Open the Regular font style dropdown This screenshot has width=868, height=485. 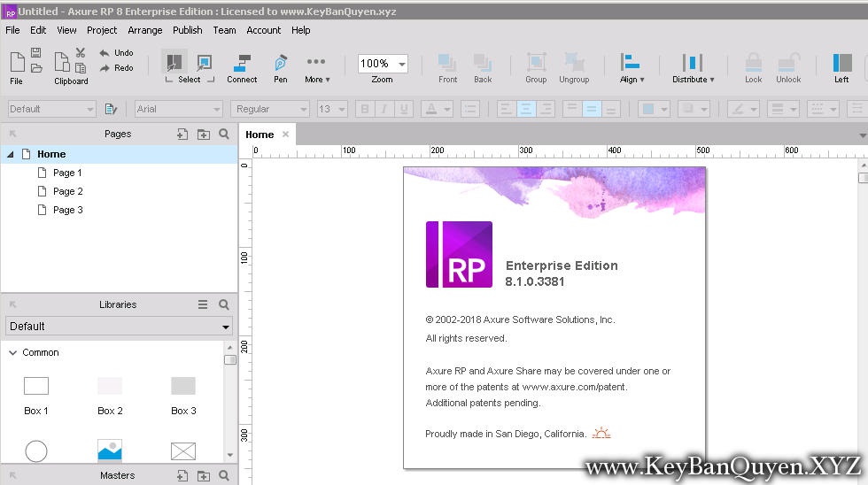(270, 109)
